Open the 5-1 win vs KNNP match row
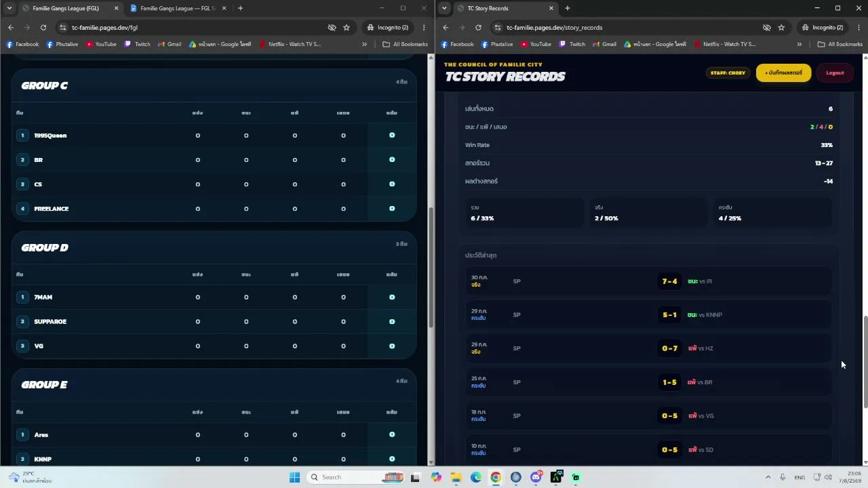This screenshot has width=868, height=488. (x=649, y=314)
